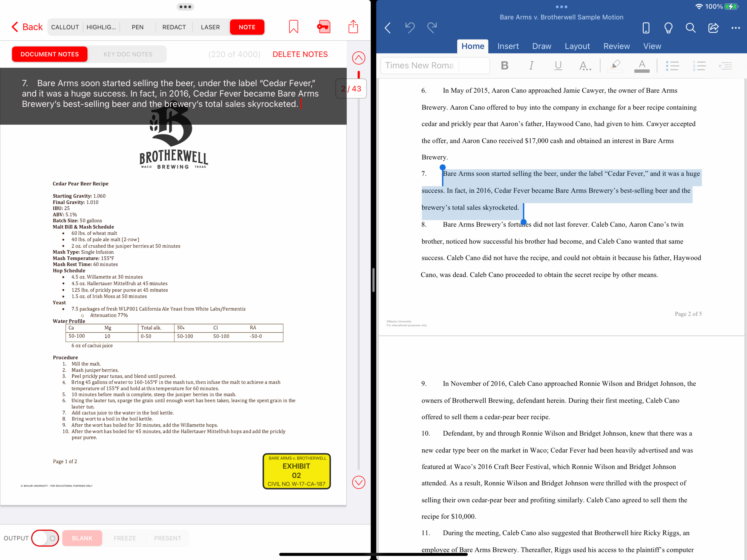The width and height of the screenshot is (747, 560).
Task: Switch to mobile view phone icon
Action: point(646,28)
